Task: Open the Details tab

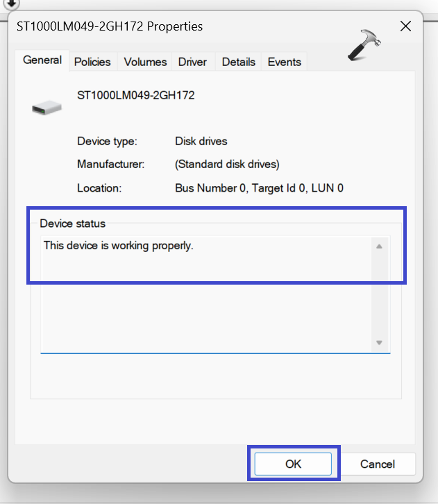Action: pos(239,62)
